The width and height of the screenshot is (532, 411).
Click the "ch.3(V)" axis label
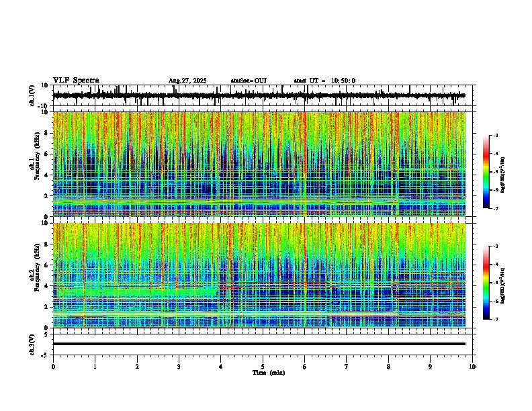pos(32,345)
